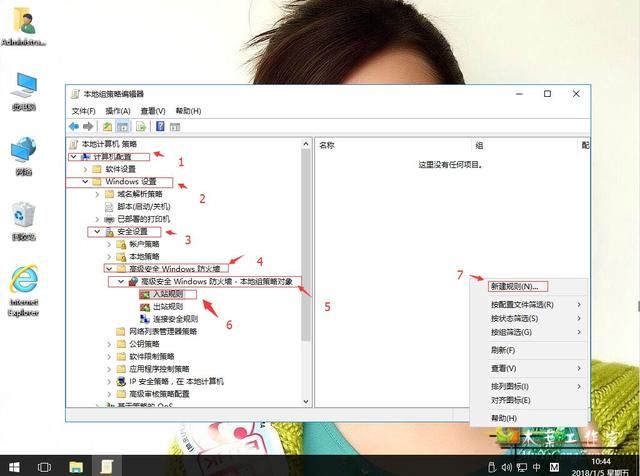Click the Back arrow toolbar icon

point(74,127)
